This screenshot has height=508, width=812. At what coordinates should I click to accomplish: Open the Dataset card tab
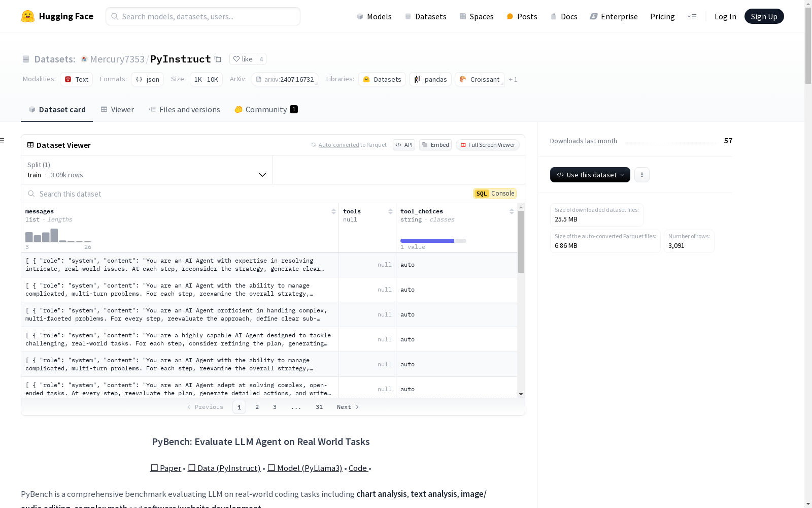click(57, 110)
